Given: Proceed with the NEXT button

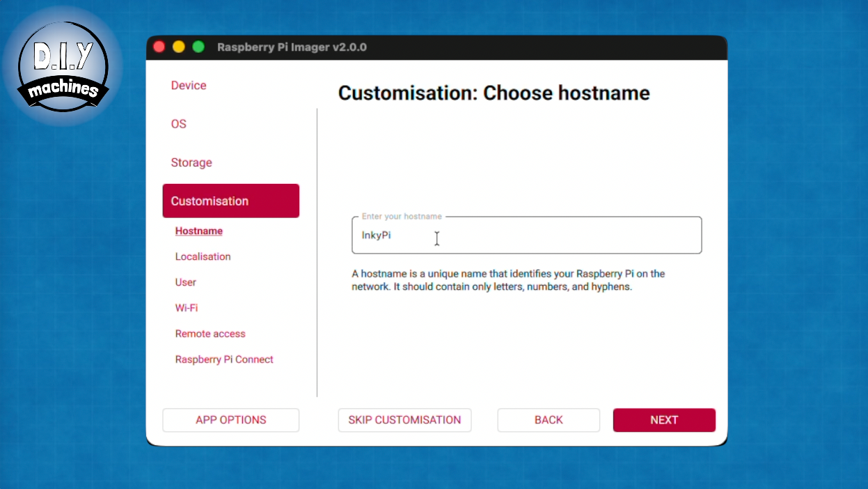Looking at the screenshot, I should coord(664,420).
